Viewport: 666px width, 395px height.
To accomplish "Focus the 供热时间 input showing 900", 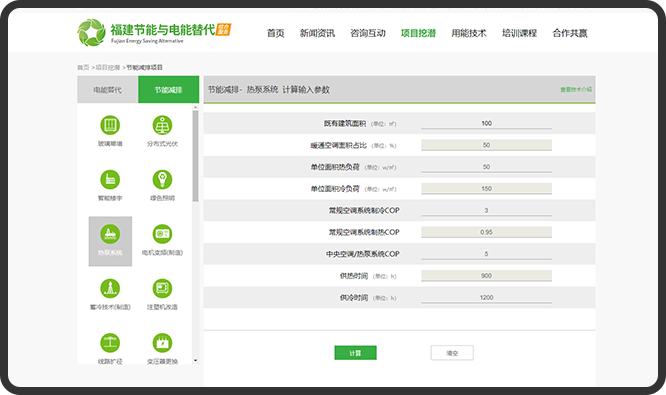I will (x=486, y=276).
